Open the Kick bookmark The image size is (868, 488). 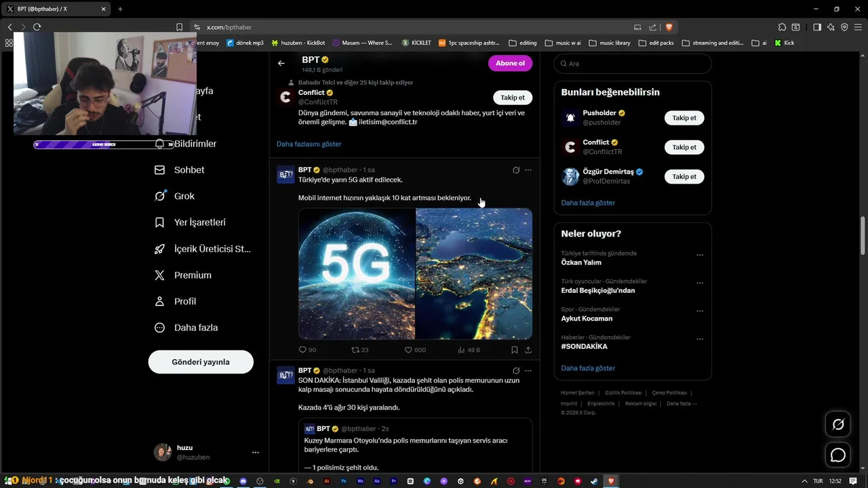(x=784, y=43)
